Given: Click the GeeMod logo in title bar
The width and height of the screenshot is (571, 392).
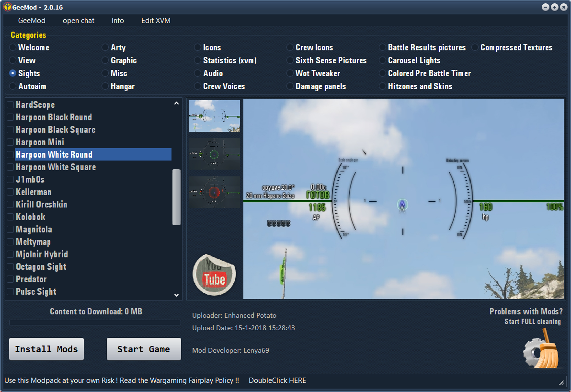Looking at the screenshot, I should coord(7,7).
